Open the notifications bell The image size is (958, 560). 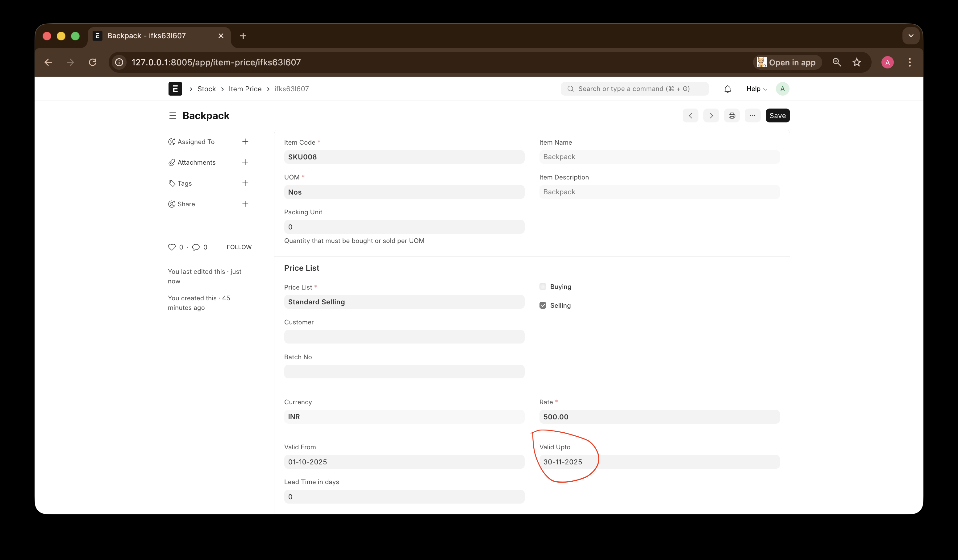(x=727, y=89)
